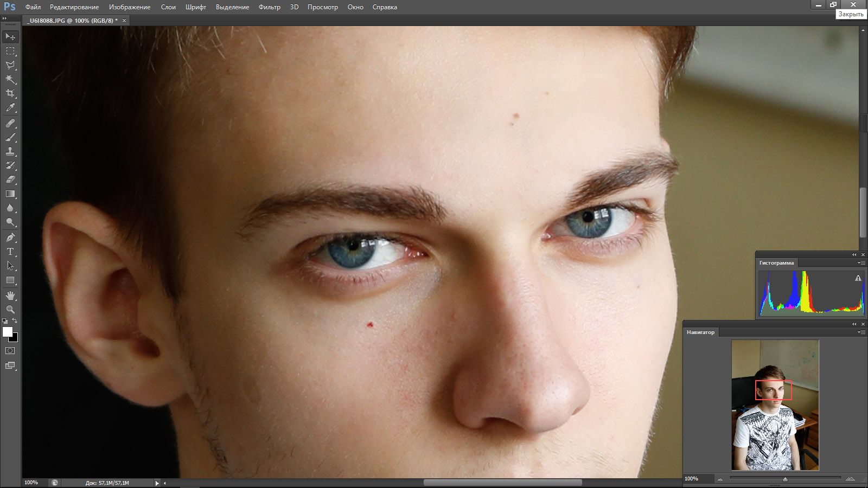Switch to the Навигатор panel tab

(x=700, y=332)
